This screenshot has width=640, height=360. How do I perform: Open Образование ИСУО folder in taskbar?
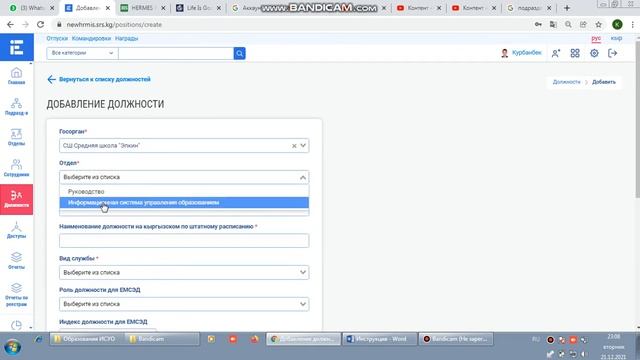[x=86, y=339]
